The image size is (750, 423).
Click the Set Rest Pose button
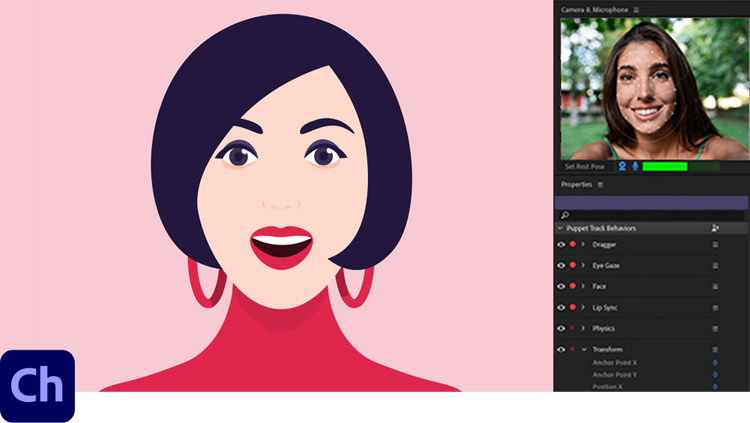tap(585, 167)
